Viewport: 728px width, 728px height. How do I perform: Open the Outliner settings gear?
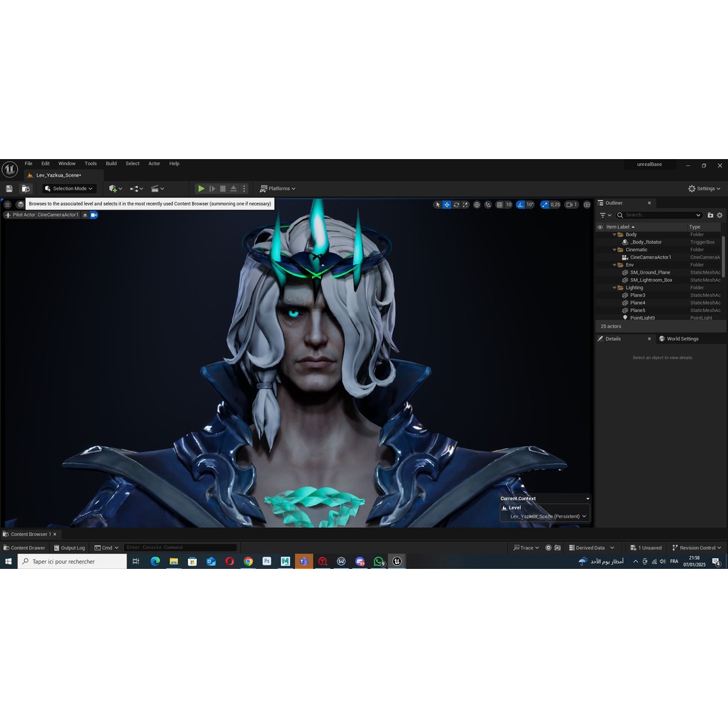720,215
